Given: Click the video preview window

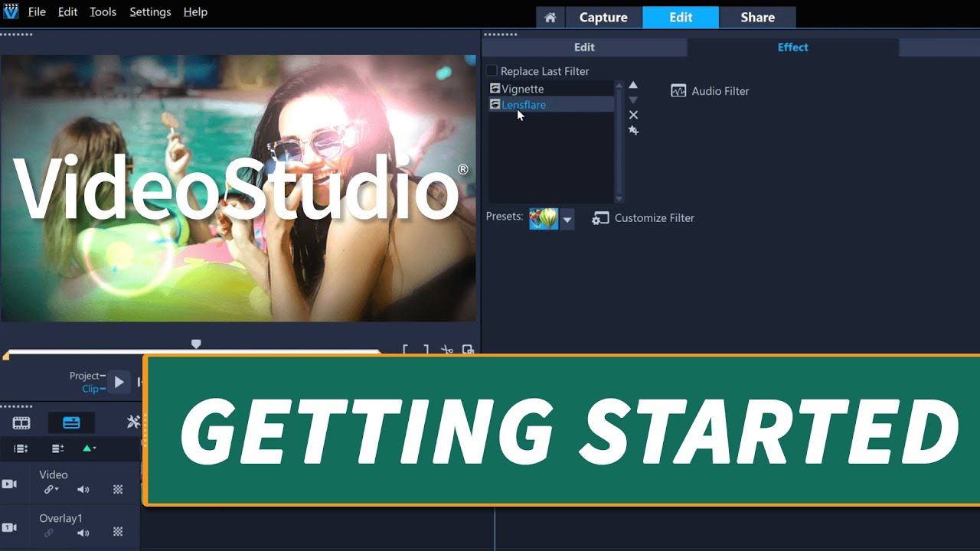Looking at the screenshot, I should [x=238, y=187].
